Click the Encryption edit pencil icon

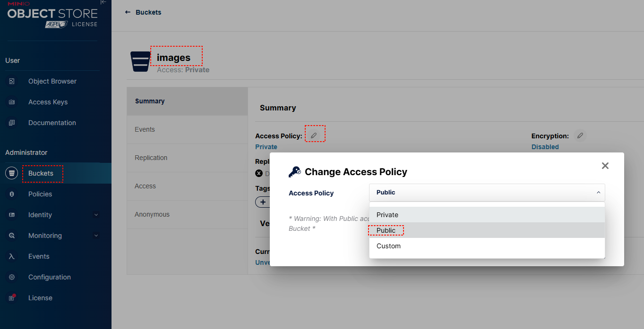coord(580,136)
